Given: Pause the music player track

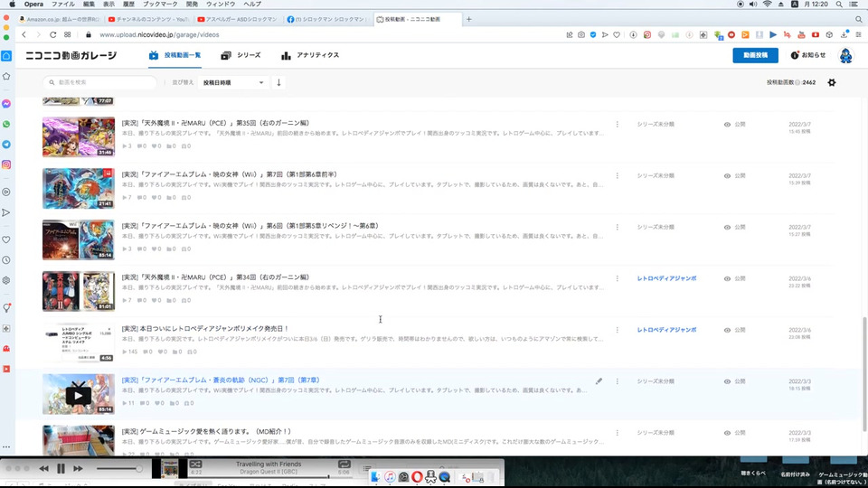Looking at the screenshot, I should 61,469.
